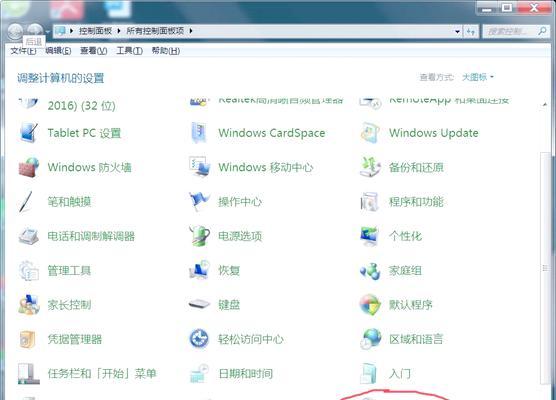Open 管理工具 gear icon
Image resolution: width=556 pixels, height=400 pixels.
[28, 271]
